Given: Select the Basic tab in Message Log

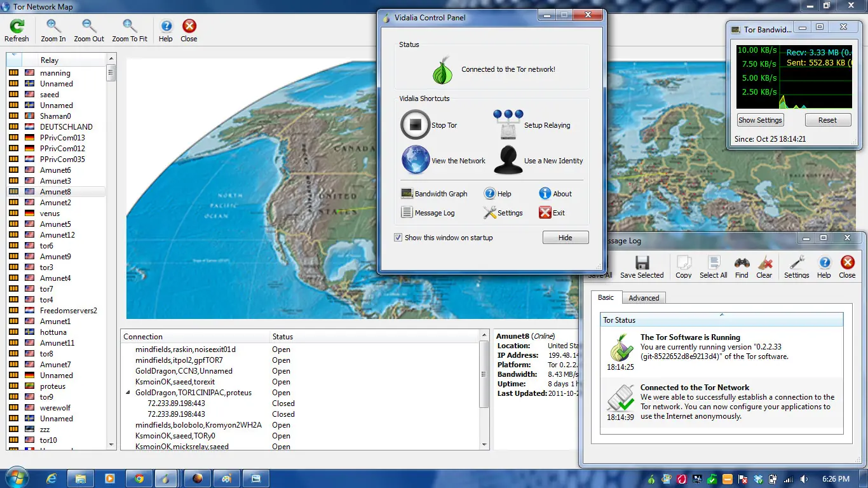Looking at the screenshot, I should [x=606, y=297].
